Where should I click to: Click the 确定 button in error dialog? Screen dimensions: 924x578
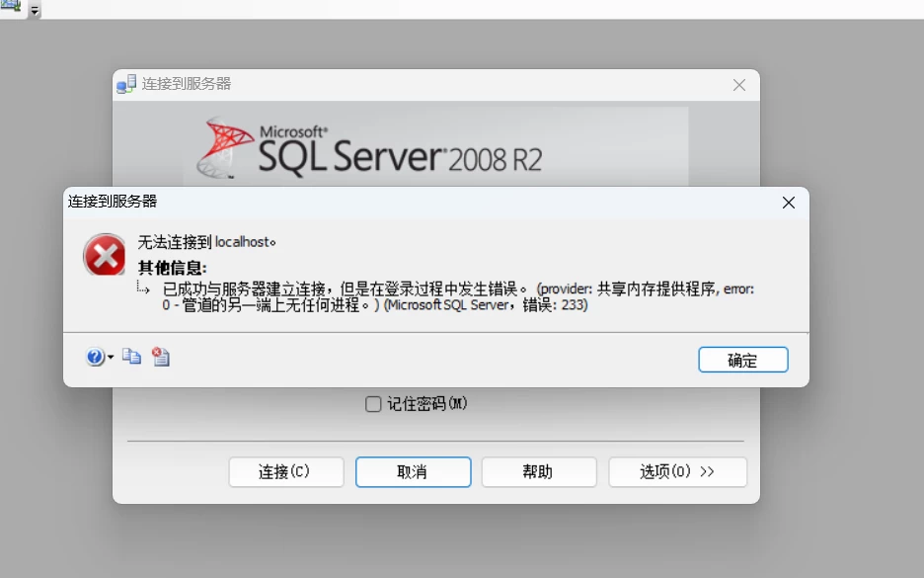pos(743,360)
